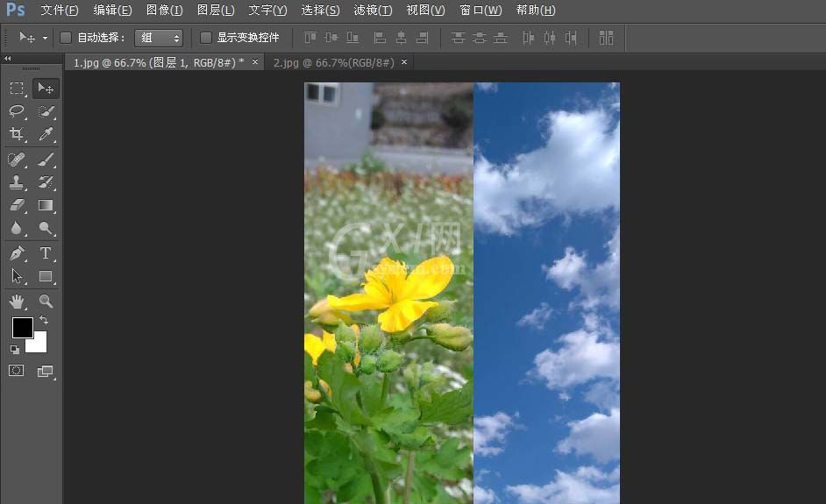
Task: Close the 1.jpg document tab
Action: coord(255,62)
